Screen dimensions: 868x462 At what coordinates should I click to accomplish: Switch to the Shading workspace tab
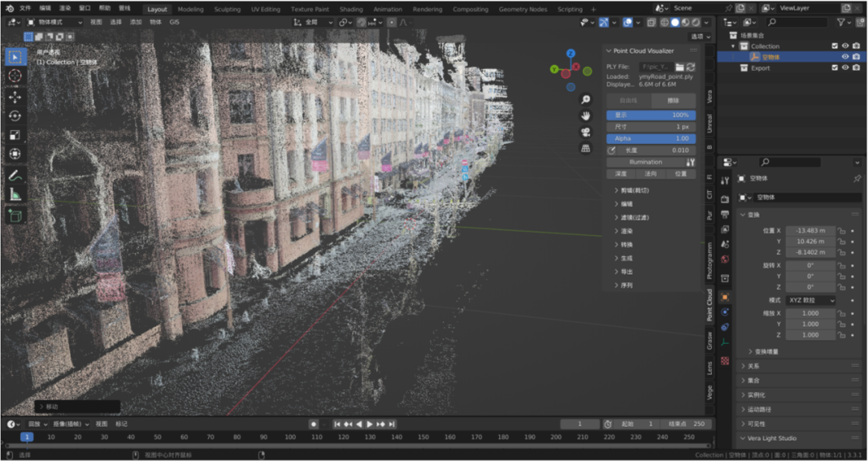[x=351, y=10]
